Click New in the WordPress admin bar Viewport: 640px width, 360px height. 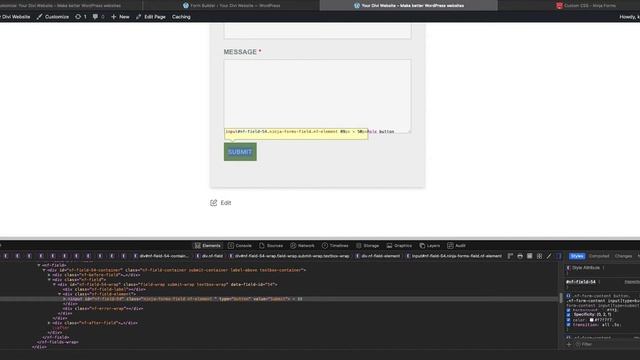tap(120, 17)
